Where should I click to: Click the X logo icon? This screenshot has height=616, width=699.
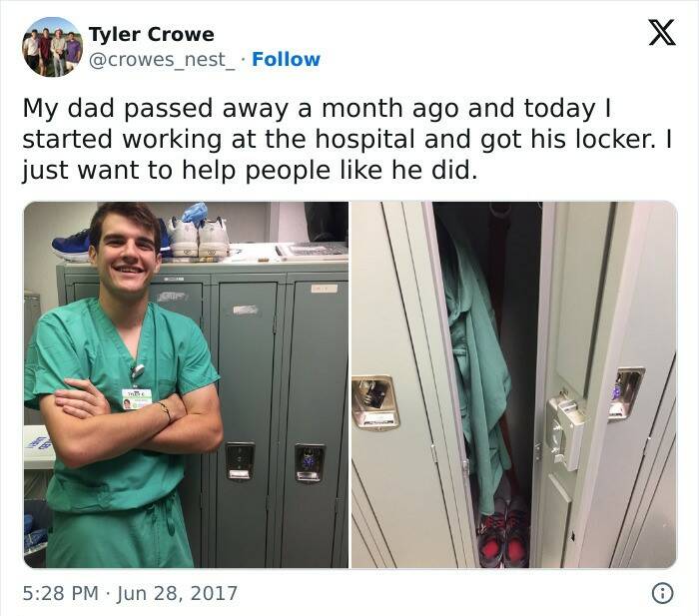tap(662, 33)
